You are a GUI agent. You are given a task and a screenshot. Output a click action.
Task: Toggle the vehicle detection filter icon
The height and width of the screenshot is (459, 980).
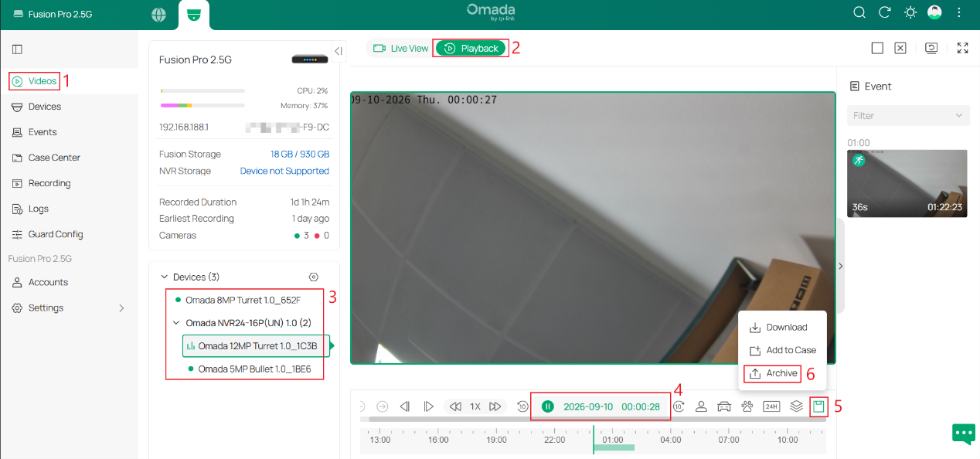click(x=724, y=406)
